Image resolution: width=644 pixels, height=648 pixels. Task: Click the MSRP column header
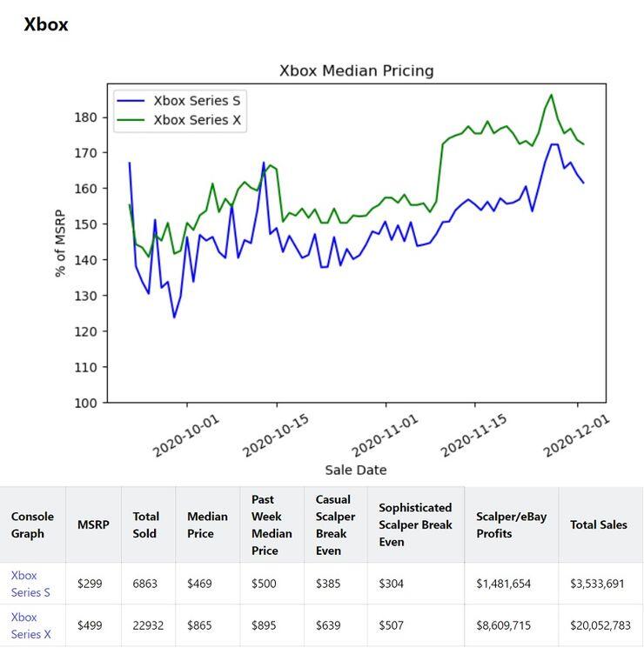click(93, 524)
